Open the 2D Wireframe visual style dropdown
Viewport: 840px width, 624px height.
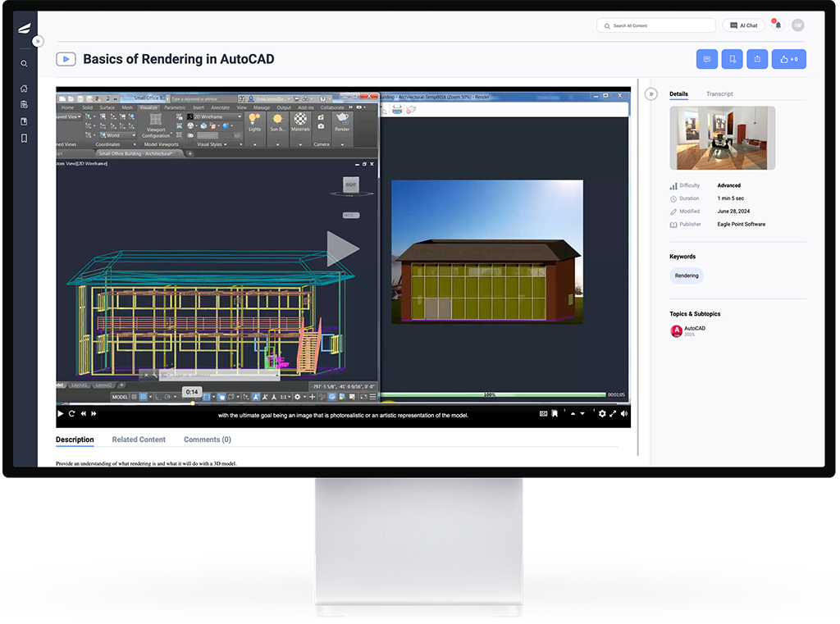coord(214,116)
